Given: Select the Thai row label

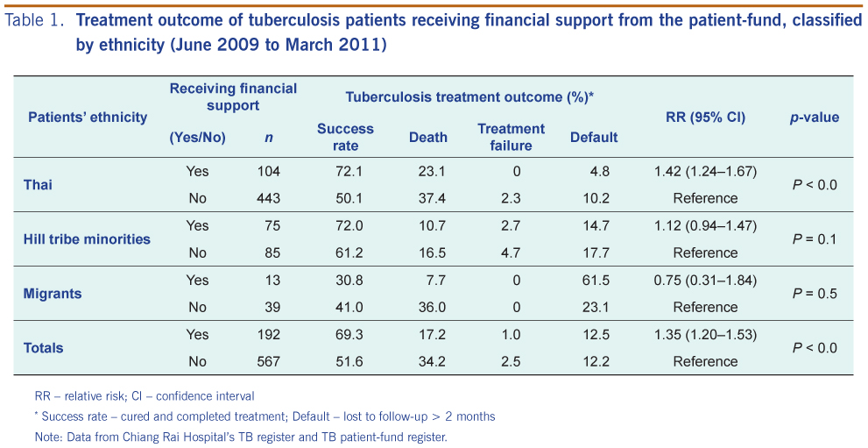Looking at the screenshot, I should click(38, 185).
